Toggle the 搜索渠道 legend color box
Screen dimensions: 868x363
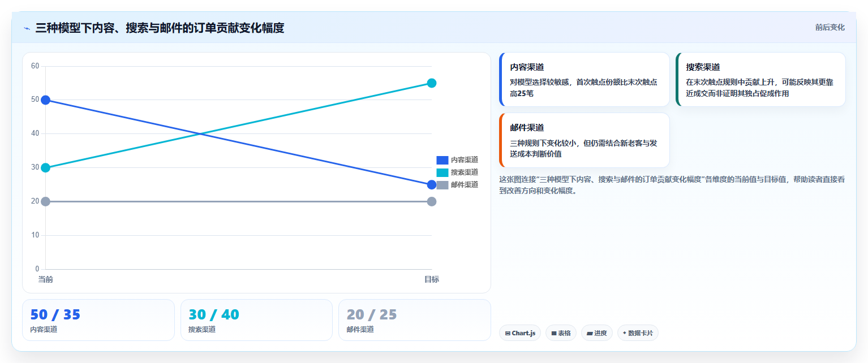[x=442, y=172]
